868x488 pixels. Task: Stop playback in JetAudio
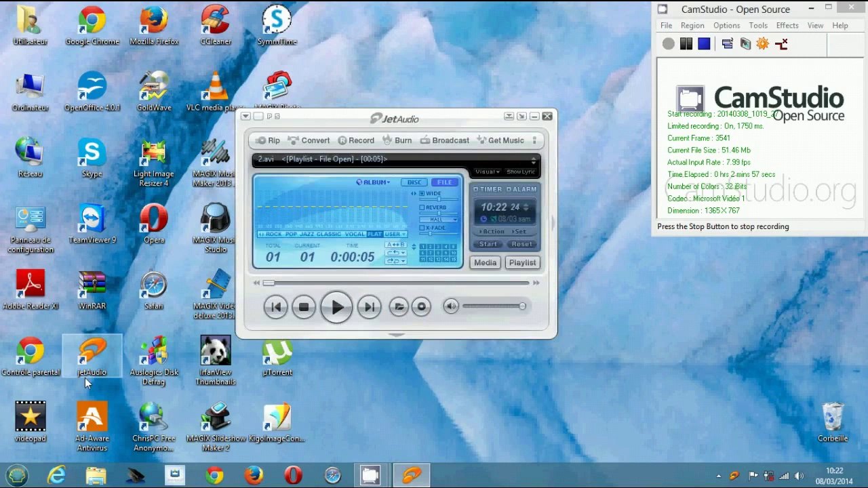304,307
